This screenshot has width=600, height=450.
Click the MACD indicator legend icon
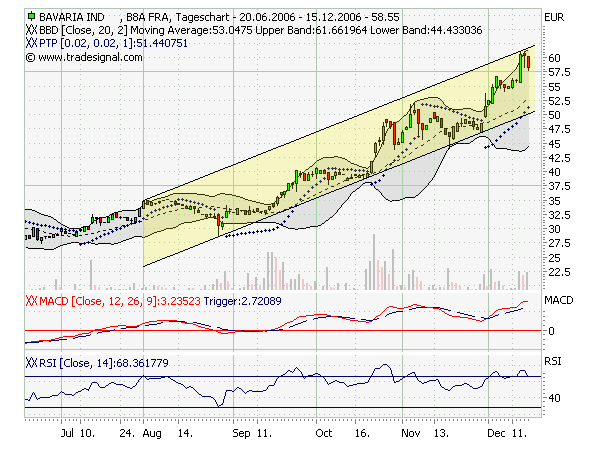click(x=32, y=301)
